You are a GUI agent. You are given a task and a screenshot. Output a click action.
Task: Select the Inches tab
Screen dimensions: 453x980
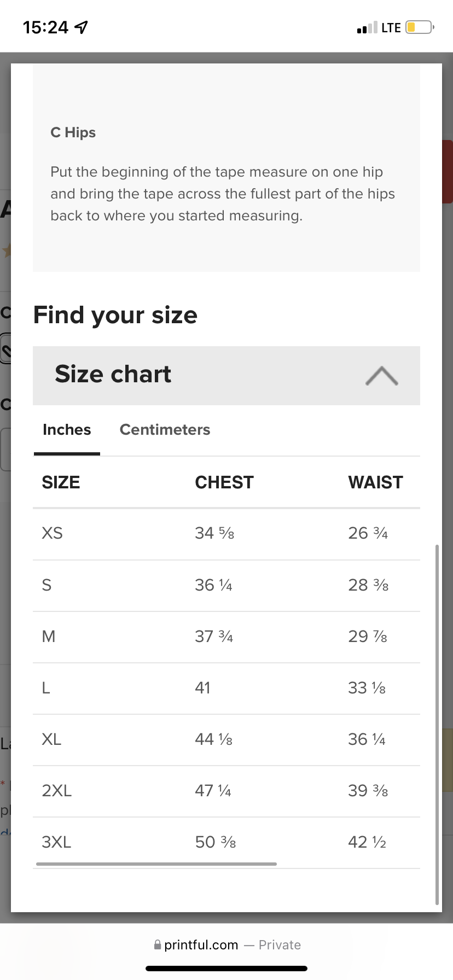67,430
